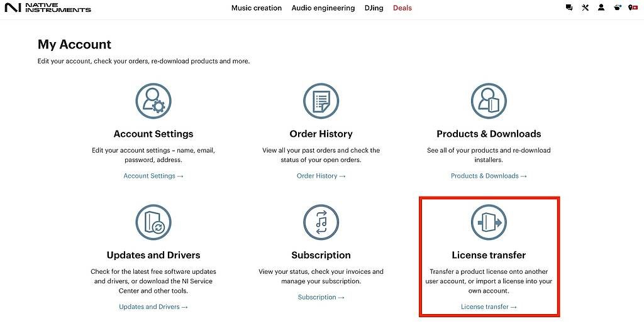Click the Products & Downloads person-box icon
The width and height of the screenshot is (644, 326).
tap(489, 101)
